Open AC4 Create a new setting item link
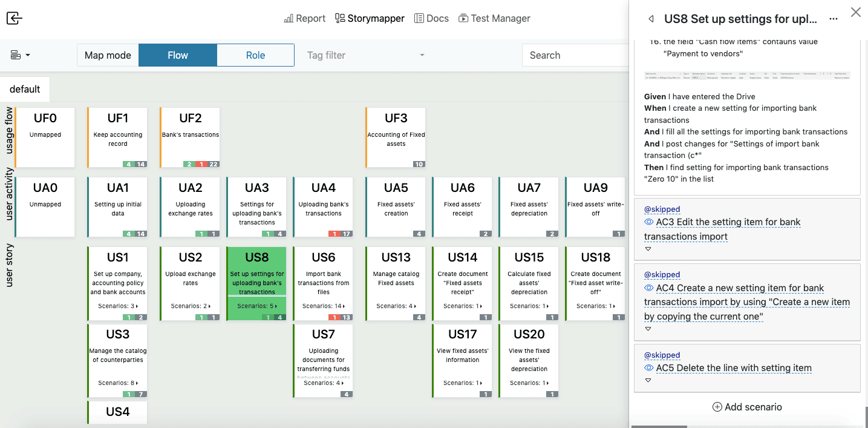 [747, 302]
